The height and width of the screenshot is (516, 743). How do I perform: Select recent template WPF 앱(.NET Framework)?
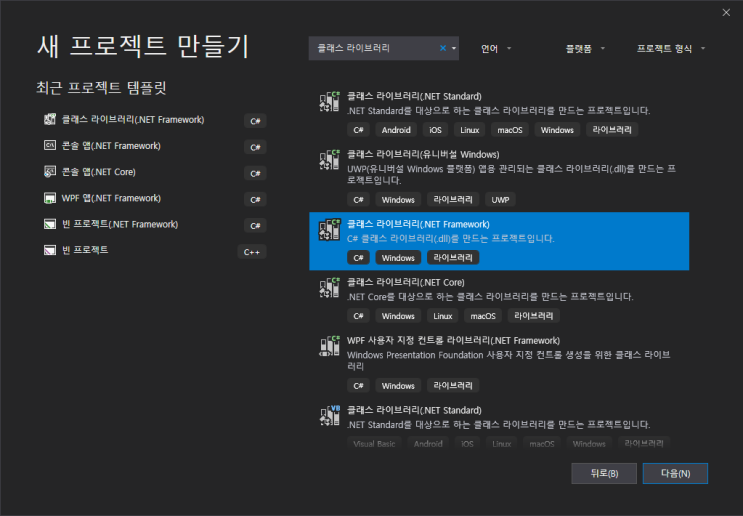(x=111, y=198)
